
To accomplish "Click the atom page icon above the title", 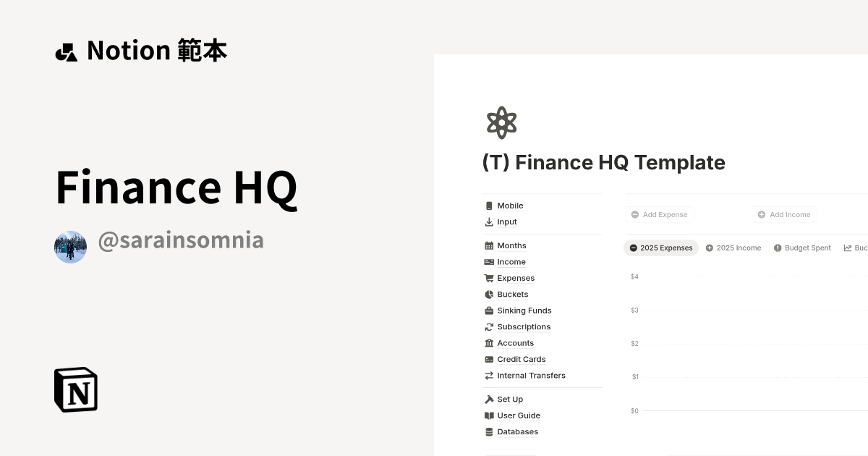I will coord(501,122).
